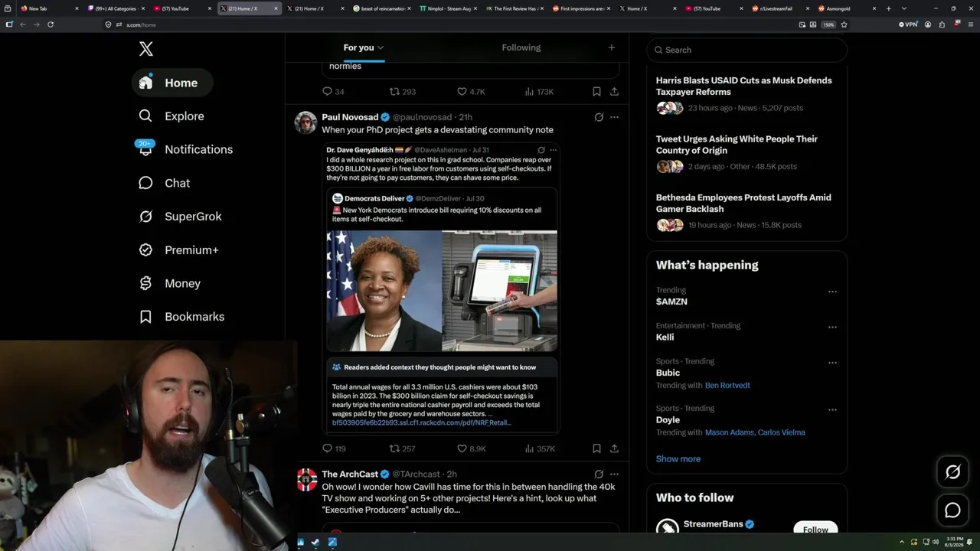Open Bookmarks in the sidebar
980x551 pixels.
[182, 317]
